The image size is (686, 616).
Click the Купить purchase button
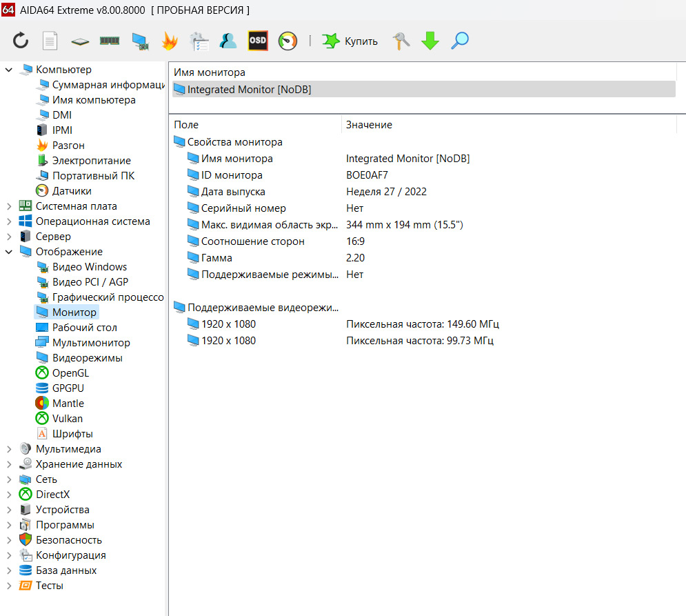(350, 41)
